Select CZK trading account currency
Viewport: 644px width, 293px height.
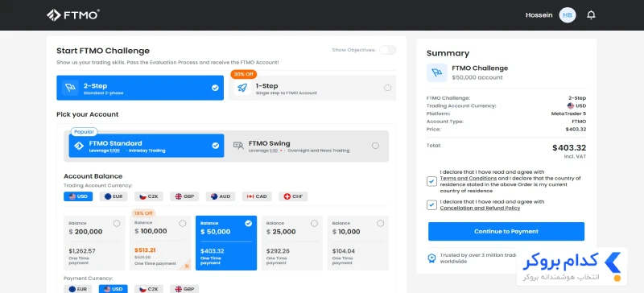click(149, 196)
